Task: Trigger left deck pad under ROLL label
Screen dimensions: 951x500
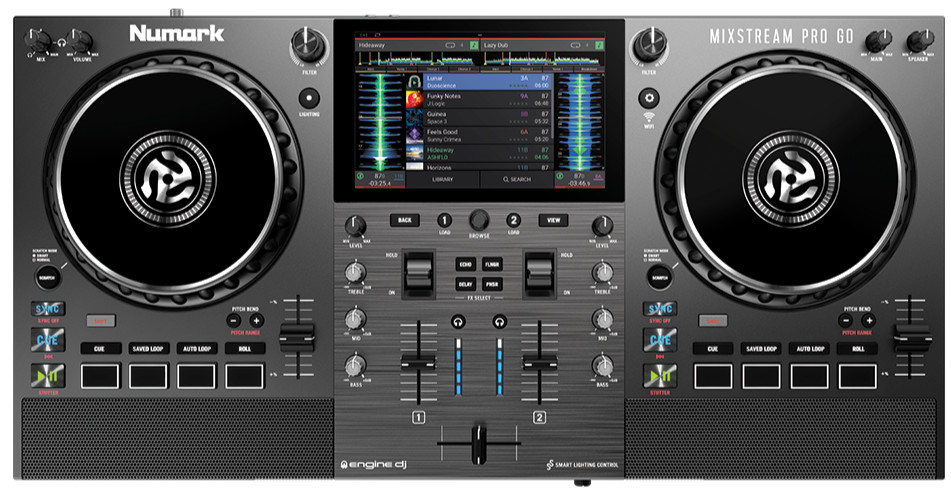Action: (x=245, y=376)
